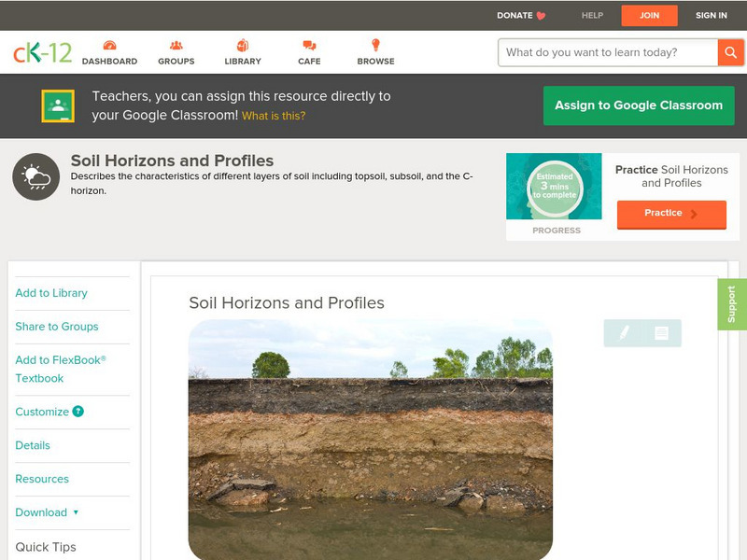The image size is (747, 560).
Task: Open Browse via the lightbulb icon
Action: click(375, 44)
